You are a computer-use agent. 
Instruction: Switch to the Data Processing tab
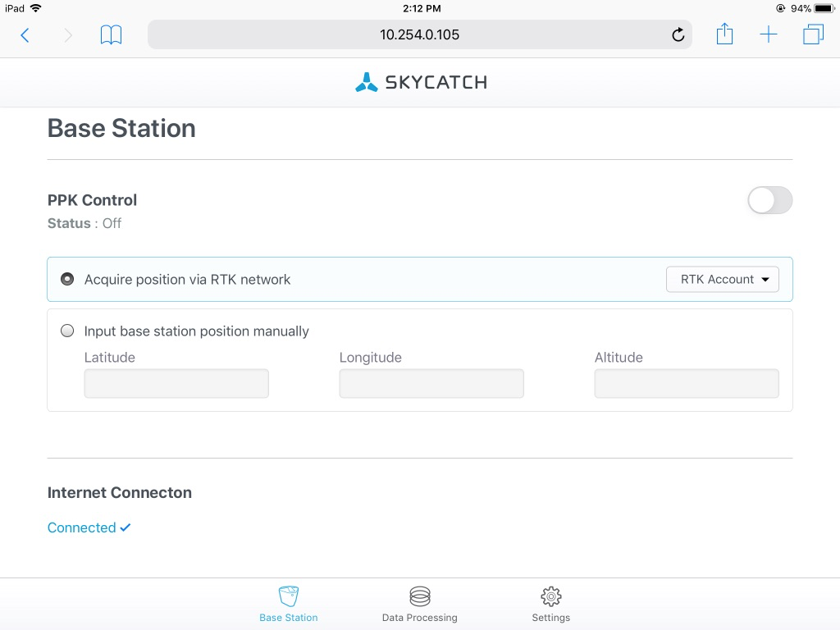pos(419,604)
